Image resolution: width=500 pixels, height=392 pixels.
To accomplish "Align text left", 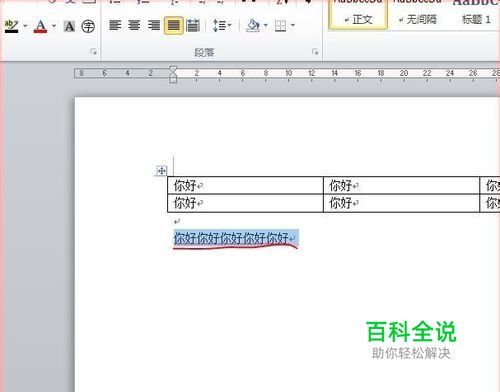I will 115,25.
